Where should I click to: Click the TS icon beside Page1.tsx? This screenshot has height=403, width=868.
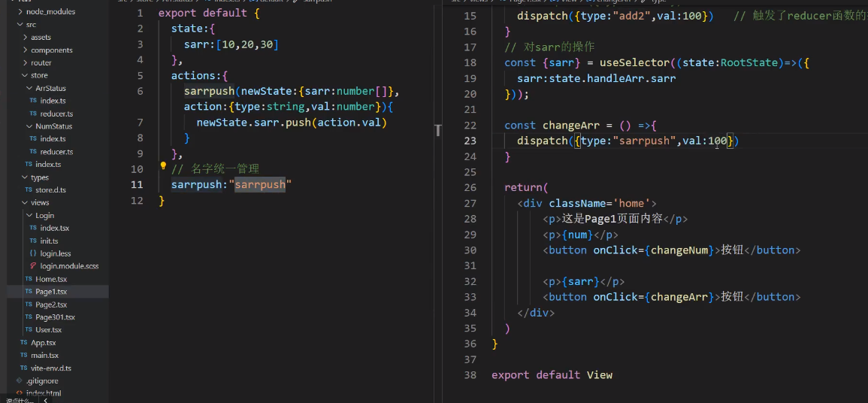click(x=29, y=292)
